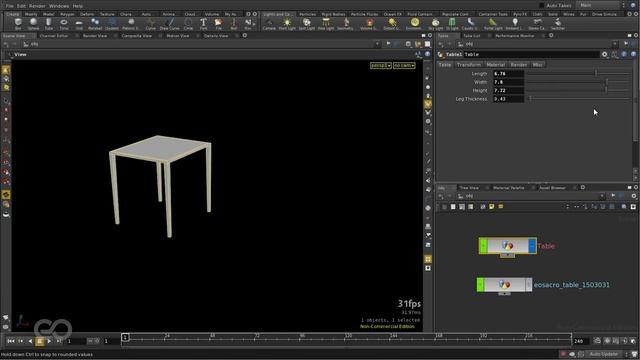Select the Box shelf tool
This screenshot has width=640, height=360.
(18, 24)
